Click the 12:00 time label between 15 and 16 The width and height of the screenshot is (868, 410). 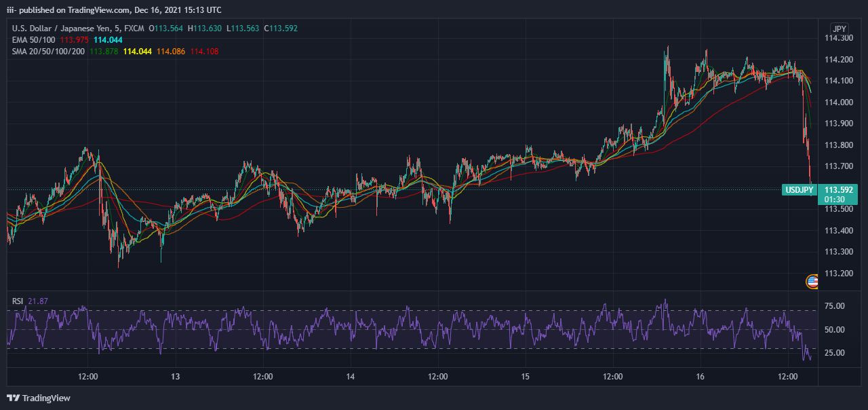coord(613,377)
